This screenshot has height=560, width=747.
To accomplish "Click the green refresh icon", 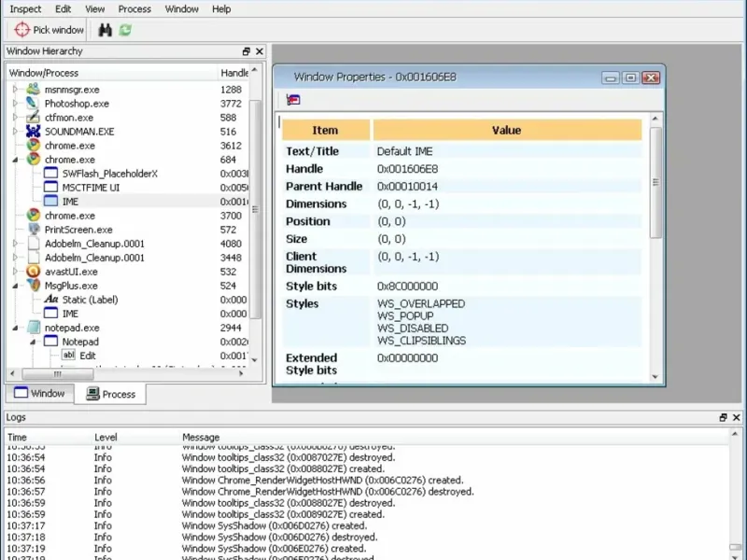I will (125, 30).
